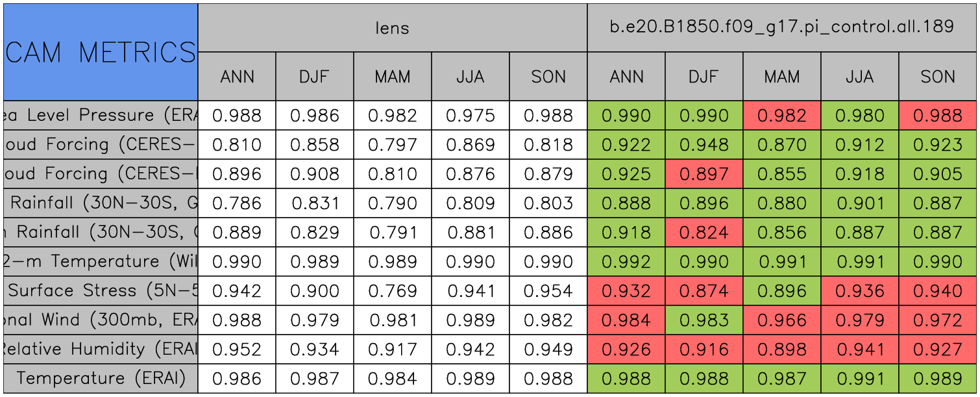Select the Temperature (ERAI) row label
Image resolution: width=980 pixels, height=397 pixels.
pyautogui.click(x=101, y=379)
